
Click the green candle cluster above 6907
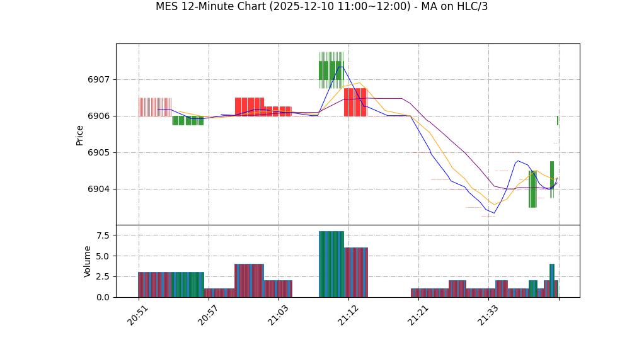(331, 70)
